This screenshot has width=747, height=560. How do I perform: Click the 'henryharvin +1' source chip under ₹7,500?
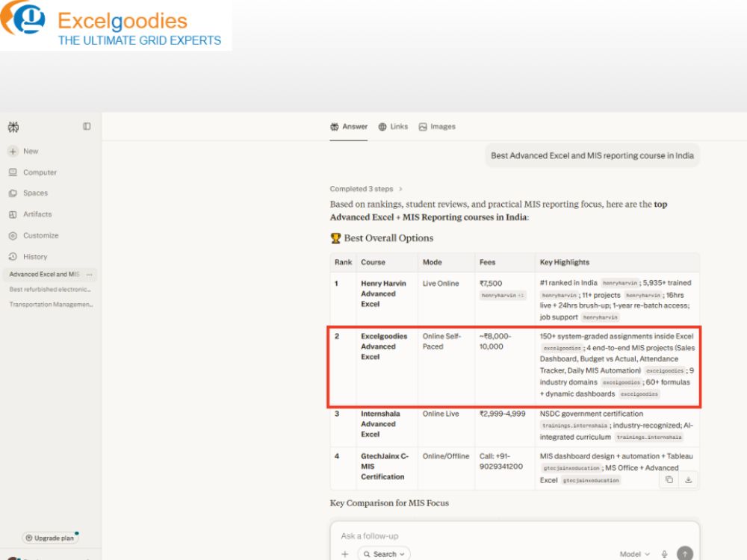click(503, 296)
